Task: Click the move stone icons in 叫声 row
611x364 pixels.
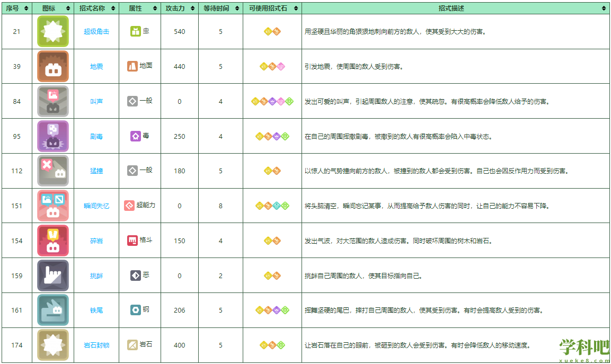Action: (272, 101)
